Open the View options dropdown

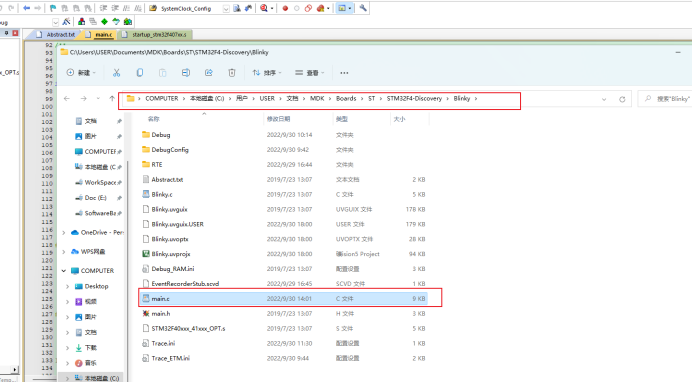pyautogui.click(x=310, y=73)
